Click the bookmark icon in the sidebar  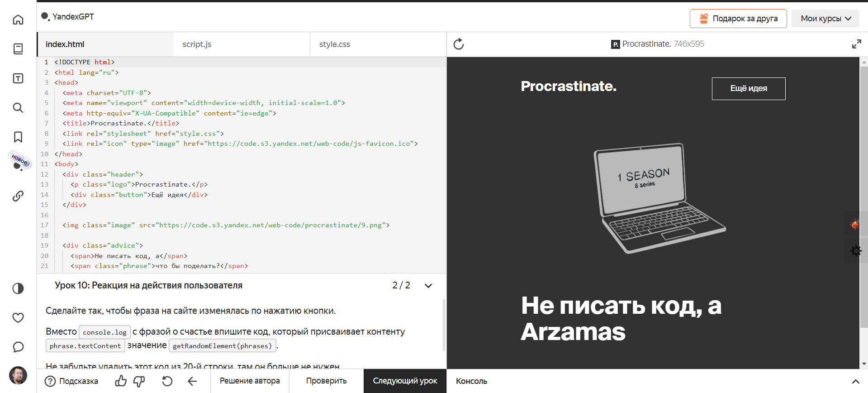pos(18,137)
